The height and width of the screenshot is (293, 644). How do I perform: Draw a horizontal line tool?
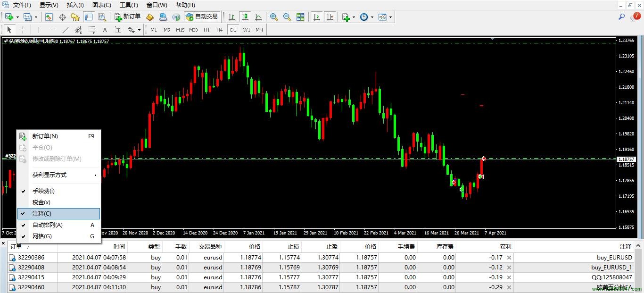click(52, 30)
